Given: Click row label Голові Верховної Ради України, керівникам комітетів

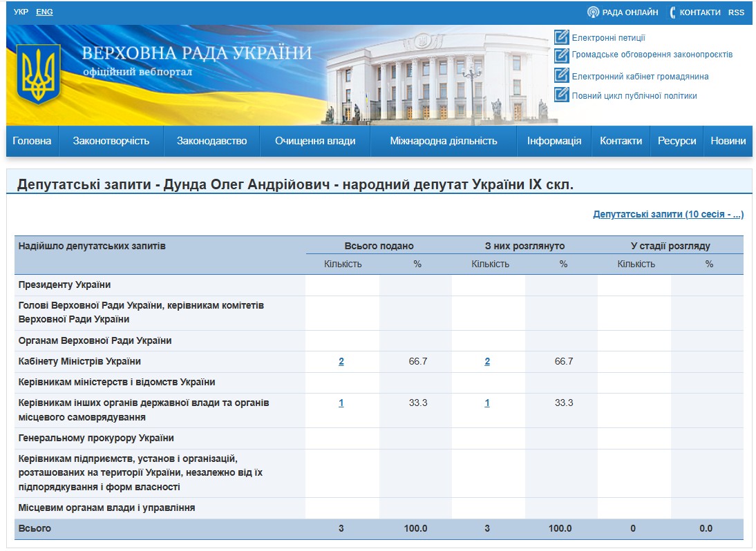Looking at the screenshot, I should [x=141, y=312].
